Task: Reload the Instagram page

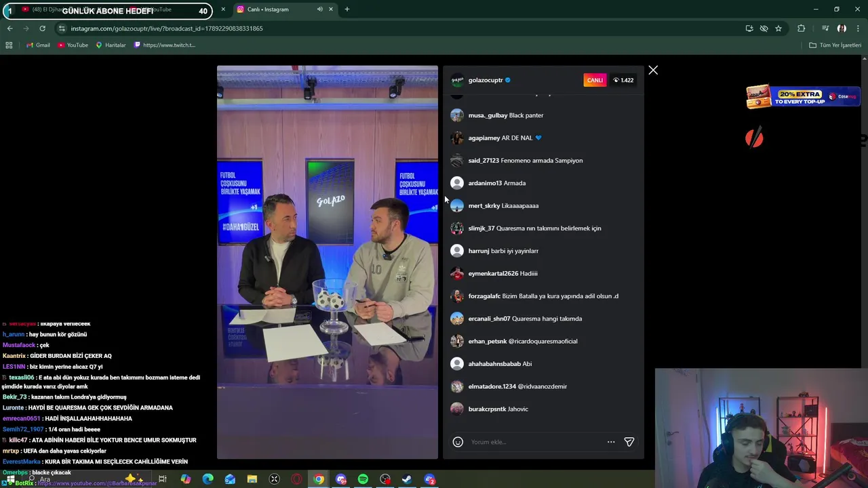Action: [x=42, y=28]
